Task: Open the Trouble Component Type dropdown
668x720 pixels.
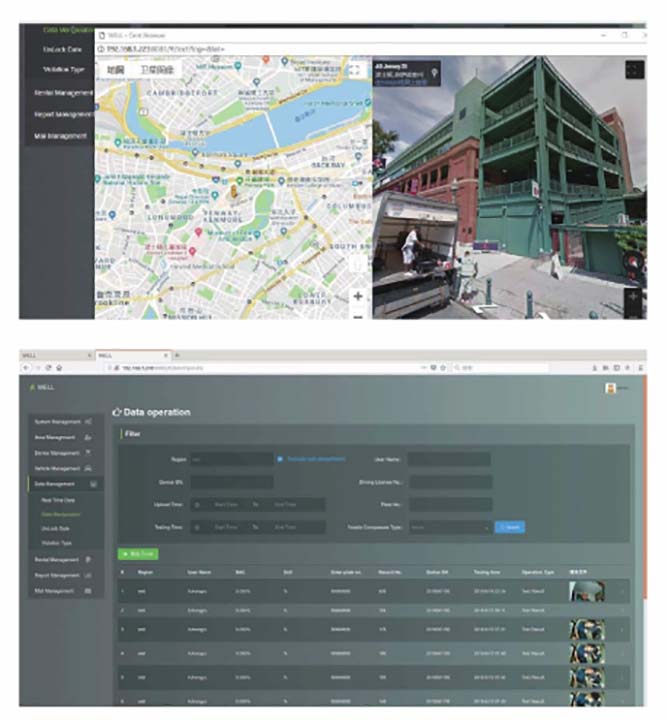Action: click(x=450, y=526)
